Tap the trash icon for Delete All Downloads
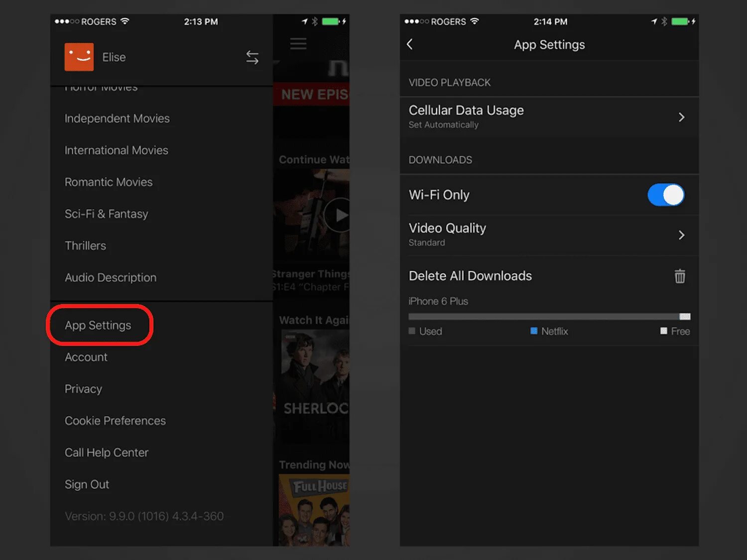Image resolution: width=747 pixels, height=560 pixels. (x=680, y=276)
